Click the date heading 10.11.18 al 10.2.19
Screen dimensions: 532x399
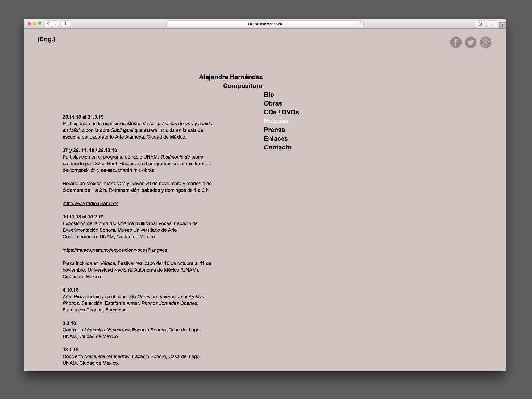[83, 217]
